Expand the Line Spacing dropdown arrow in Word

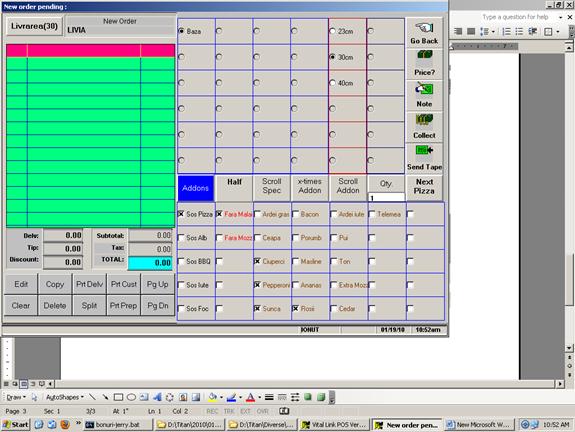point(493,32)
